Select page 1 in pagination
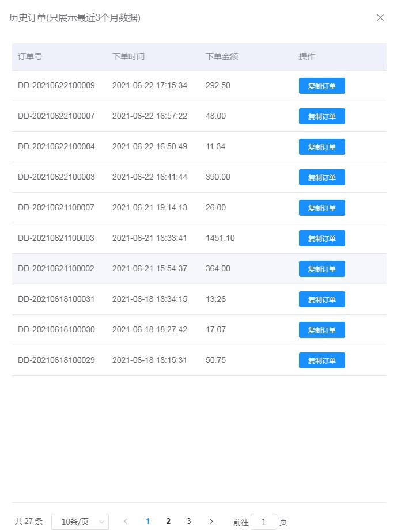Image resolution: width=401 pixels, height=532 pixels. 148,522
